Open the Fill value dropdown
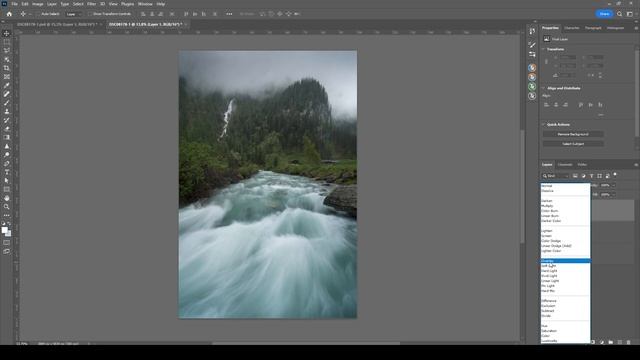 coord(613,195)
